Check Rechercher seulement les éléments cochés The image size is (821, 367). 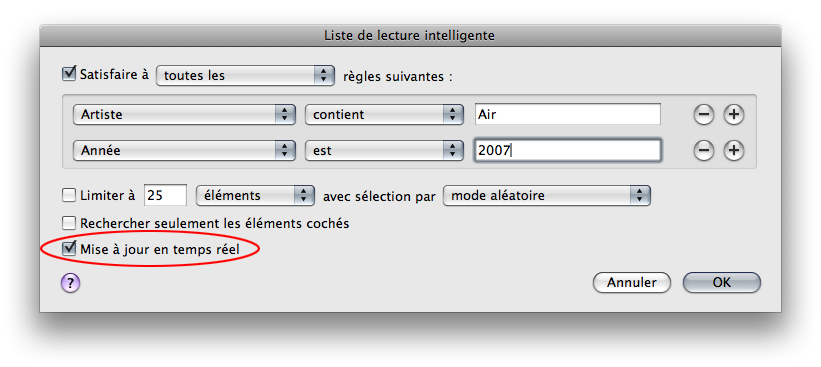[x=69, y=224]
